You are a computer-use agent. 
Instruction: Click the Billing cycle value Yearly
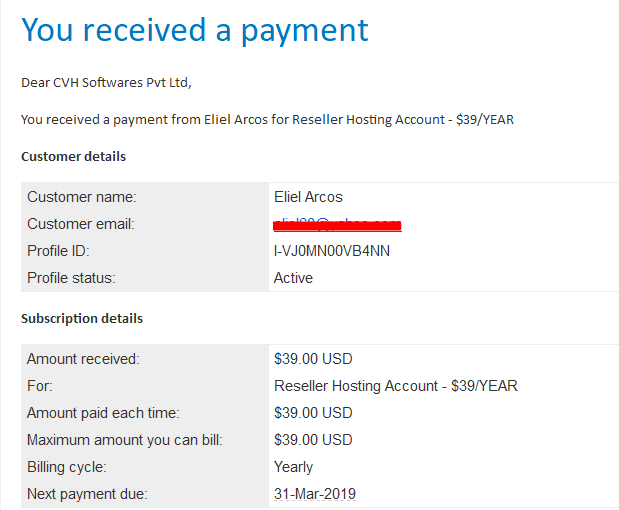(x=293, y=467)
